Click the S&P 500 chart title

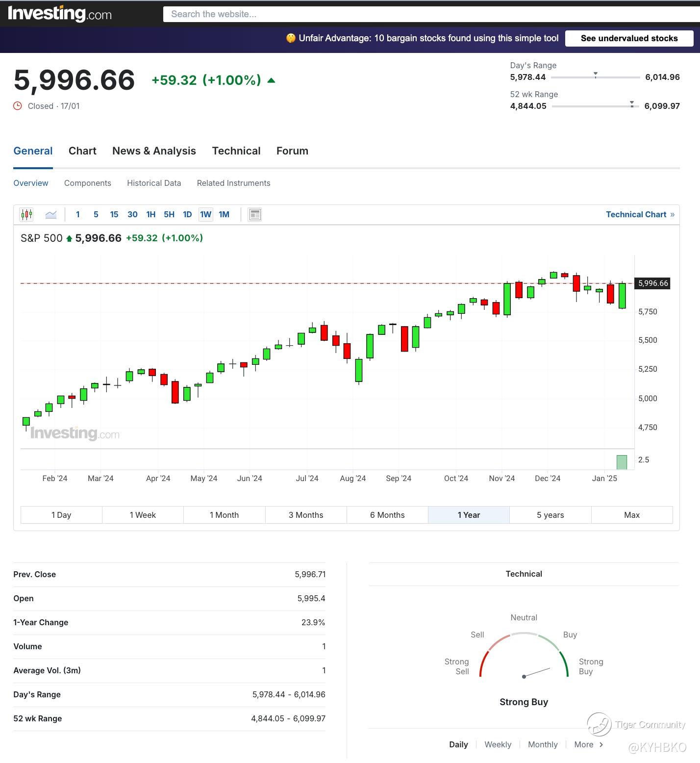click(x=42, y=238)
